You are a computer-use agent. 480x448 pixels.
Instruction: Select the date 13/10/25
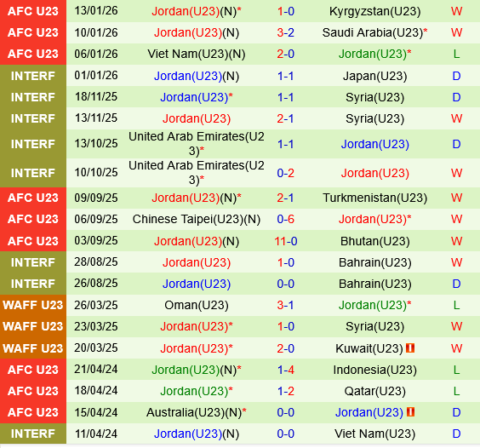(96, 143)
